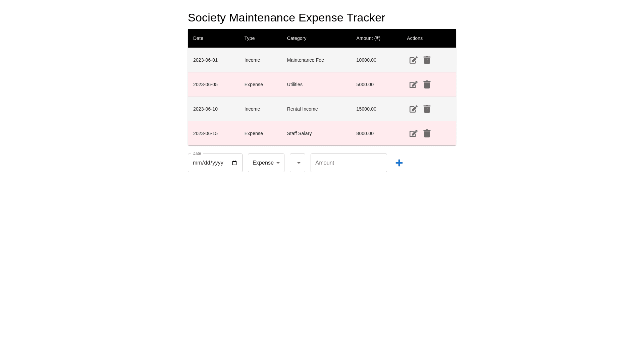The width and height of the screenshot is (644, 362).
Task: Click the Amount input field
Action: coord(348,163)
